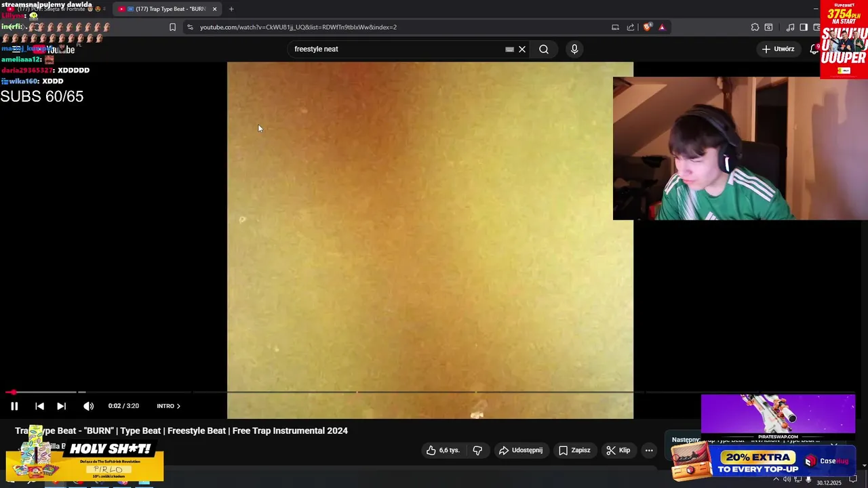Skip to next video in playlist
The image size is (868, 488).
coord(61,406)
